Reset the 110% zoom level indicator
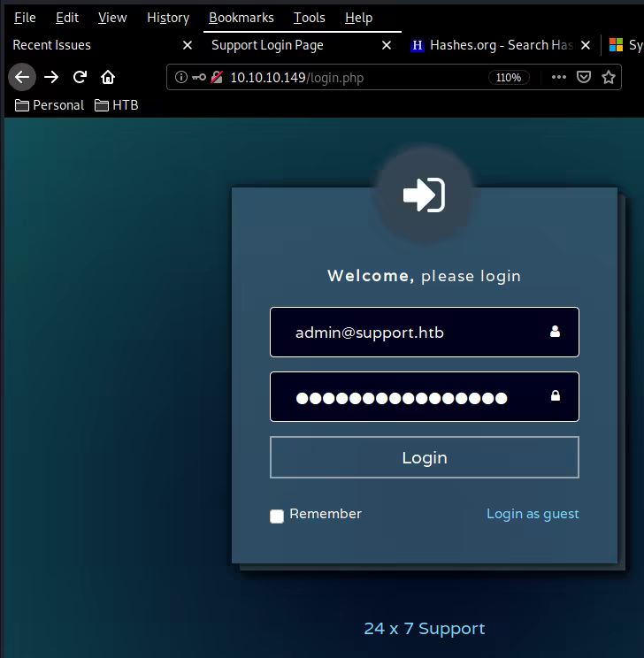The image size is (644, 658). (509, 77)
